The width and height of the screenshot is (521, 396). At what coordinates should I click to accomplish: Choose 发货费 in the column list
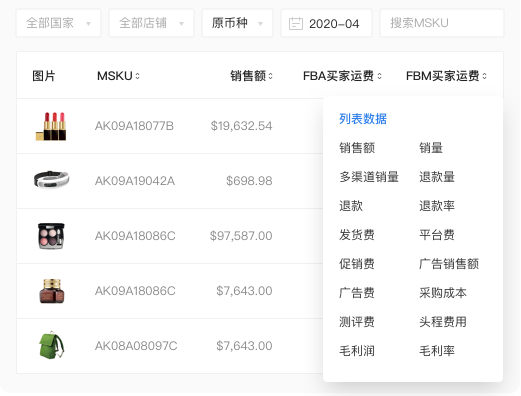coord(357,235)
